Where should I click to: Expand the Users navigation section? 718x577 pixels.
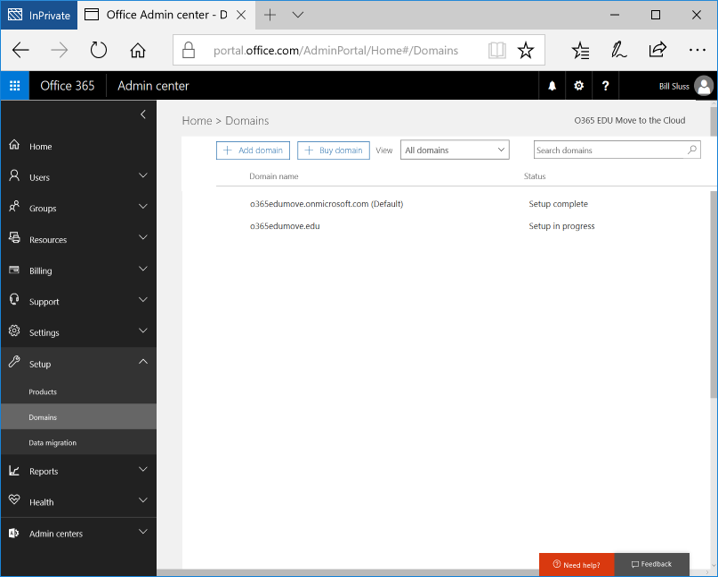pos(143,177)
